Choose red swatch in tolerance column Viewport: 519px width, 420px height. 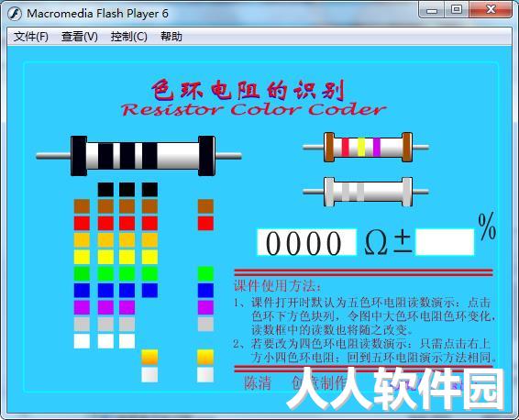pyautogui.click(x=205, y=224)
